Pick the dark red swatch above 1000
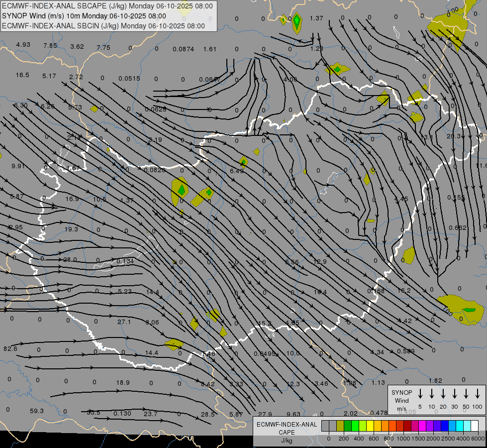The height and width of the screenshot is (448, 487). 407,426
